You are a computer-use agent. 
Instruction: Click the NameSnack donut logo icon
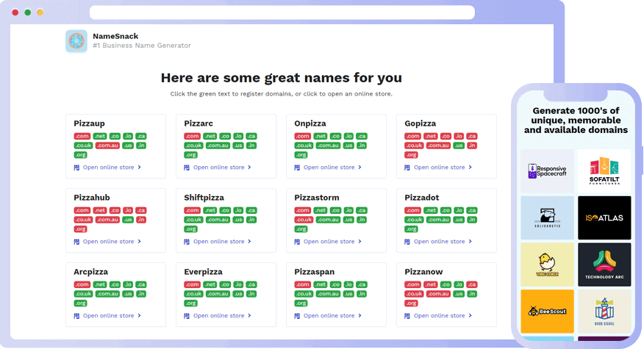click(76, 41)
